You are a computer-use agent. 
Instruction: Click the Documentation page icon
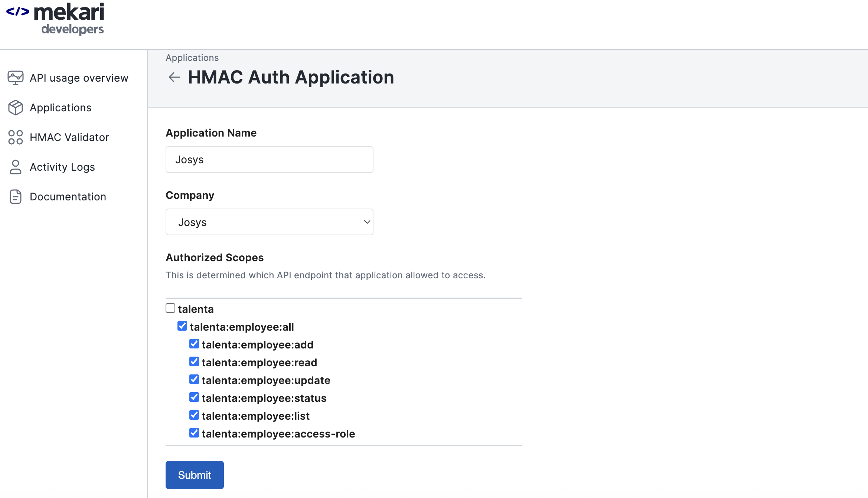pyautogui.click(x=15, y=197)
